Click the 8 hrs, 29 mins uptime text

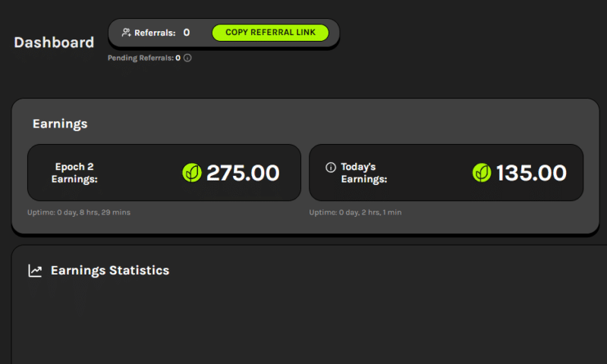point(93,212)
